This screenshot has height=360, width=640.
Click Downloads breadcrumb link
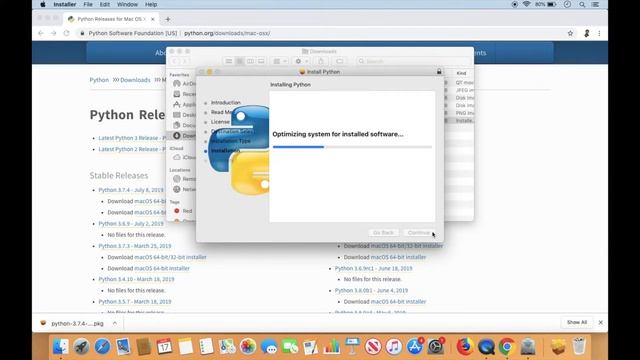click(x=135, y=80)
